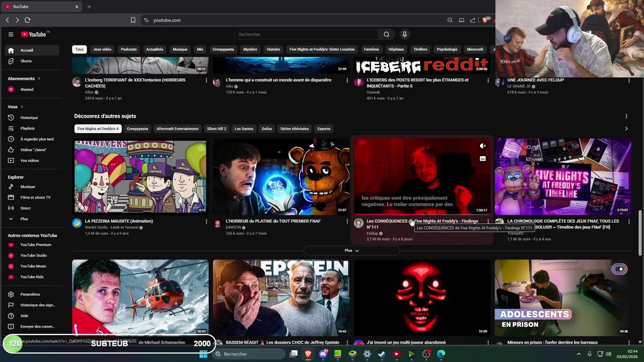The width and height of the screenshot is (644, 362).
Task: Open Films et séries TV
Action: (x=32, y=198)
